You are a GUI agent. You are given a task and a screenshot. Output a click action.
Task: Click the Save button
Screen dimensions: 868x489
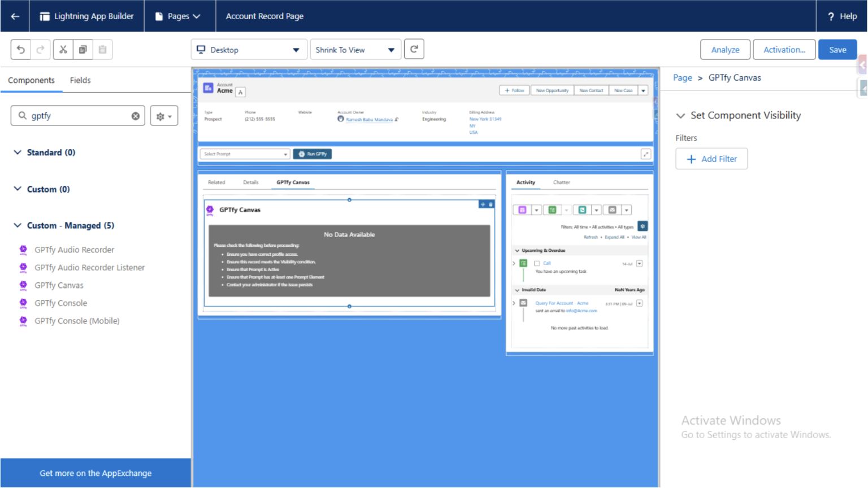point(837,50)
